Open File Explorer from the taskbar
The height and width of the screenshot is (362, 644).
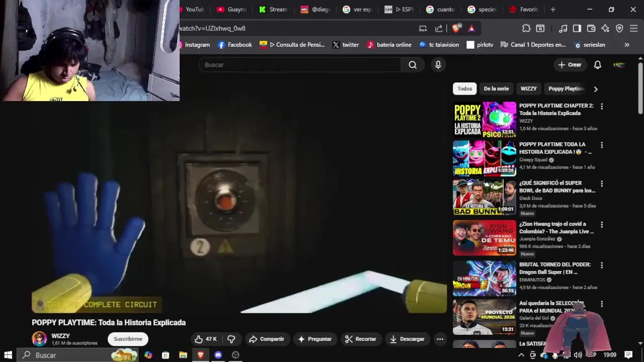point(183,355)
